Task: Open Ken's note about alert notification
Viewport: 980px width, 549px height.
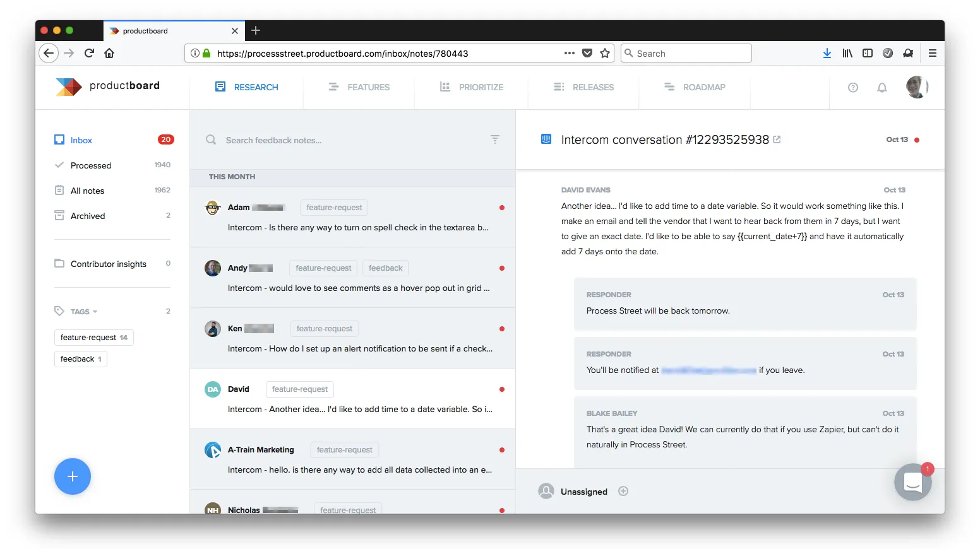Action: click(352, 338)
